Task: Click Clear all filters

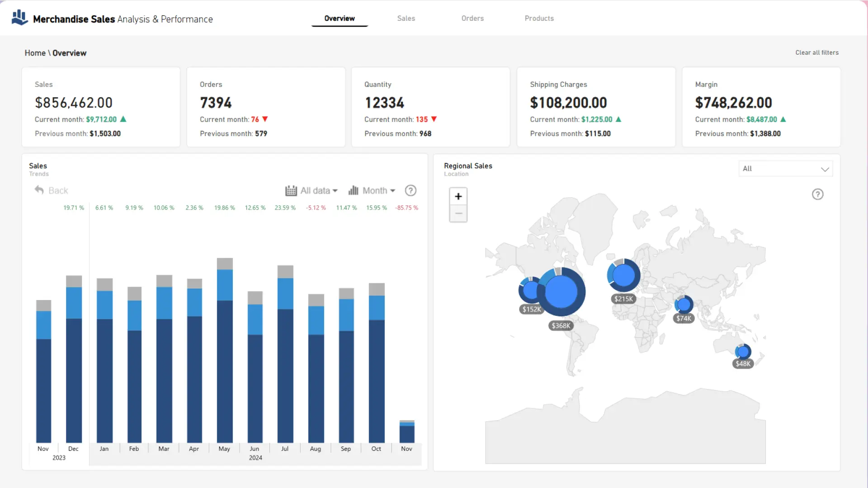Action: pos(817,53)
